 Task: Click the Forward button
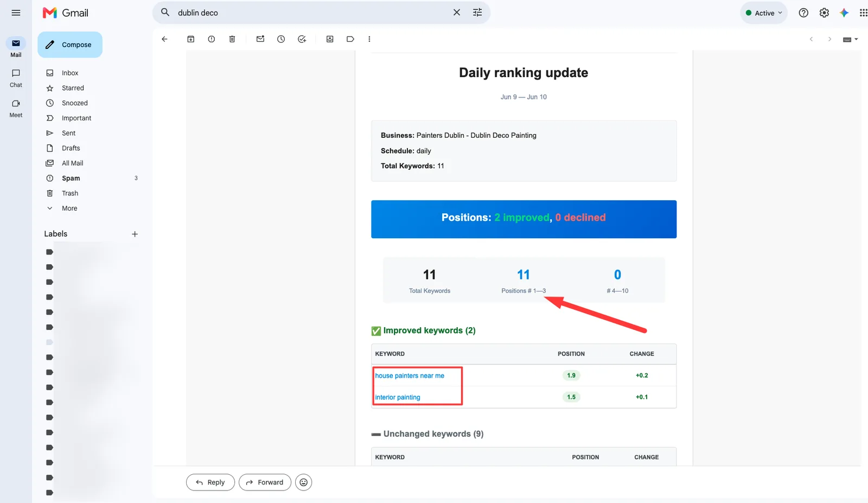coord(265,482)
